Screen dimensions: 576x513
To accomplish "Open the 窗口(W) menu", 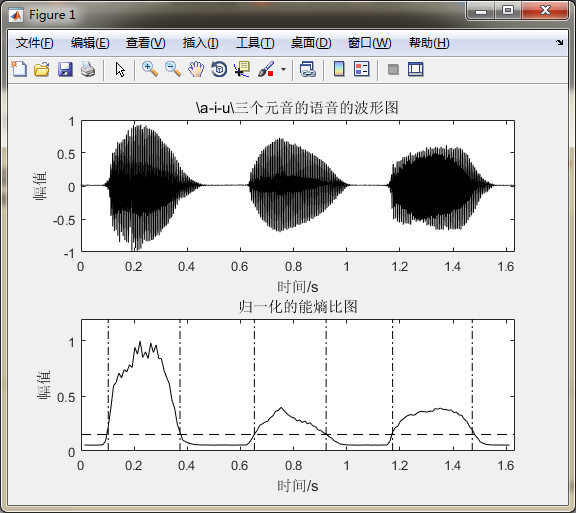I will (370, 43).
